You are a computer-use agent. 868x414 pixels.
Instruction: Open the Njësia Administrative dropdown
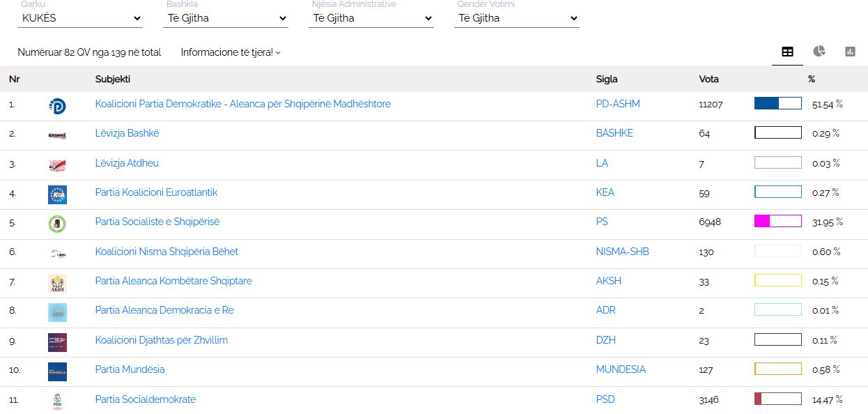(x=371, y=18)
